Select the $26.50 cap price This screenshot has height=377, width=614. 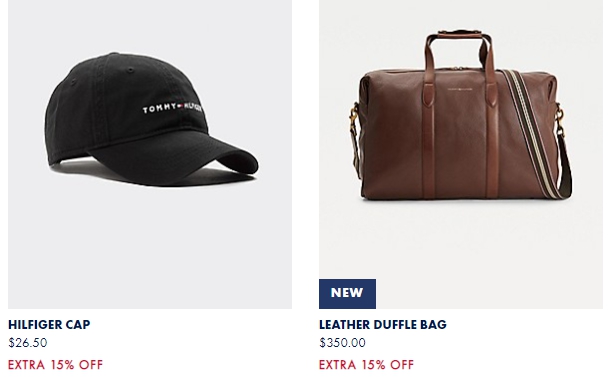coord(27,343)
